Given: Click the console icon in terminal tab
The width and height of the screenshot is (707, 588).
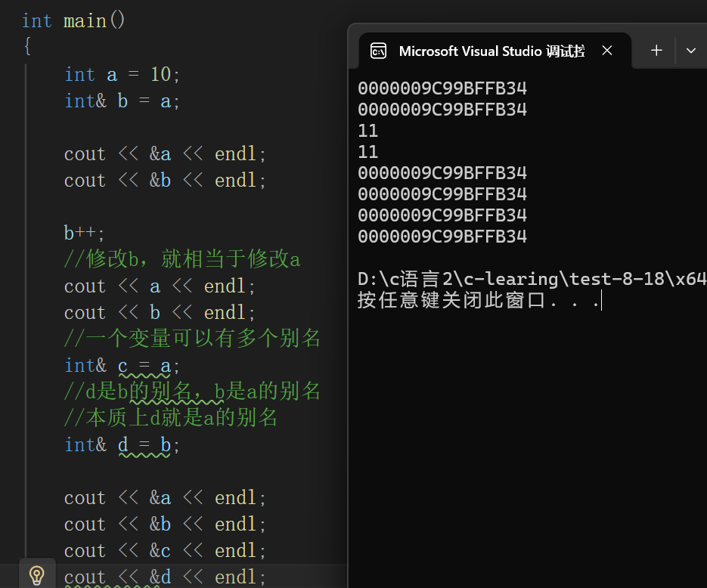Looking at the screenshot, I should (378, 51).
